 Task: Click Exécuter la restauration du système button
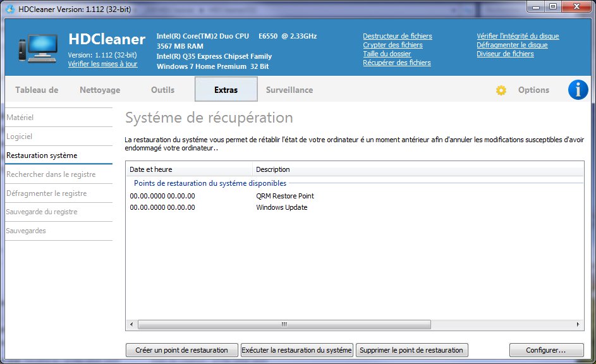[x=297, y=350]
